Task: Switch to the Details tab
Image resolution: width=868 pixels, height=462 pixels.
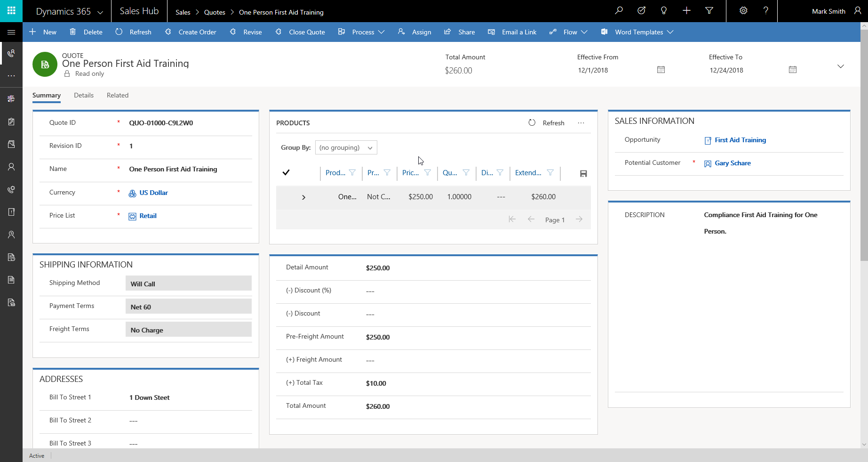Action: (x=84, y=95)
